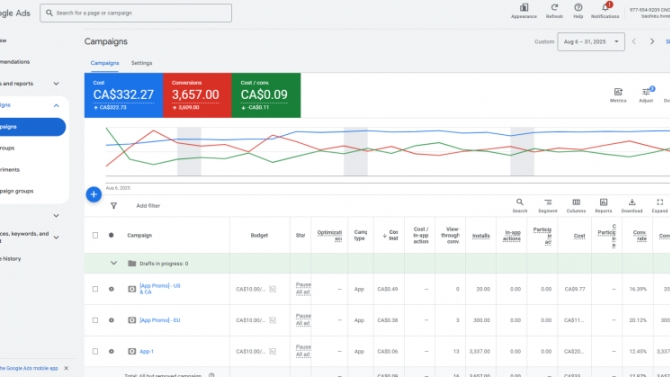Click the blue plus new campaign button

[94, 194]
